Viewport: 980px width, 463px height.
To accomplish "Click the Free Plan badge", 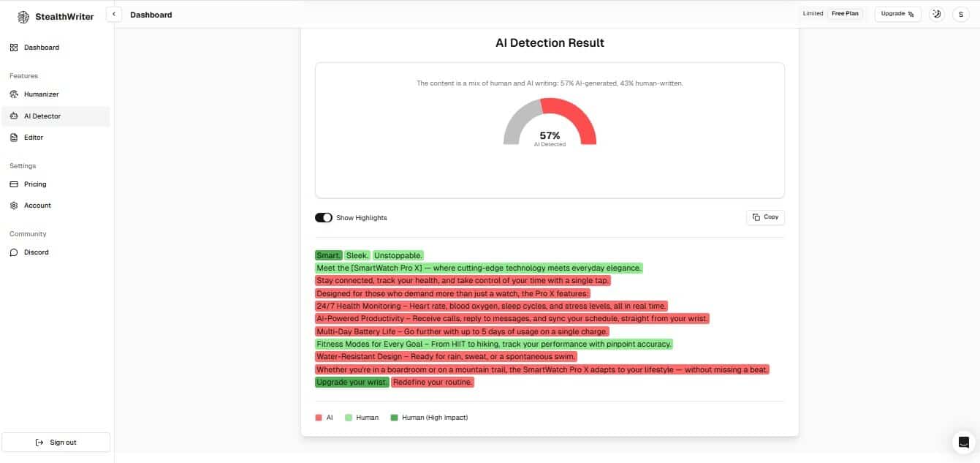I will point(845,12).
